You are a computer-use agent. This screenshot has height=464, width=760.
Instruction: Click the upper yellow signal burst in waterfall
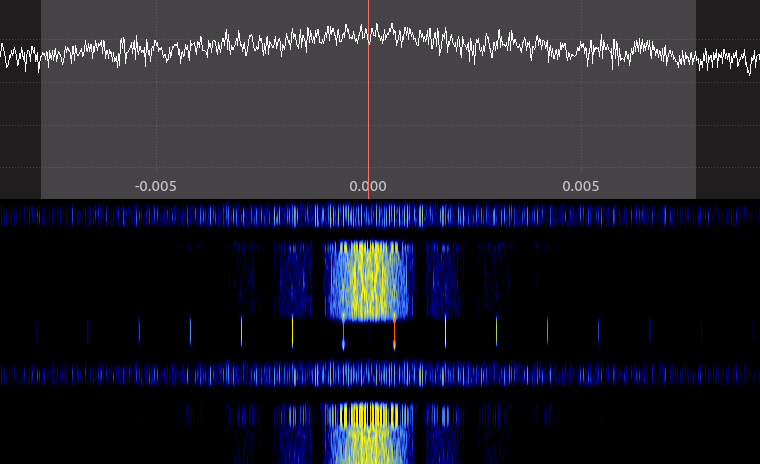point(369,280)
